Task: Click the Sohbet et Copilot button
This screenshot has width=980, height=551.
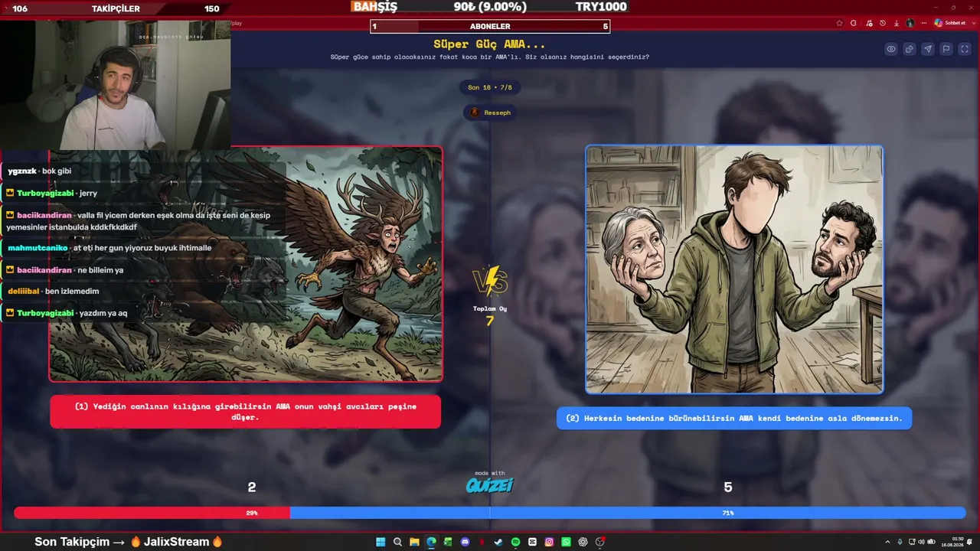Action: click(949, 23)
